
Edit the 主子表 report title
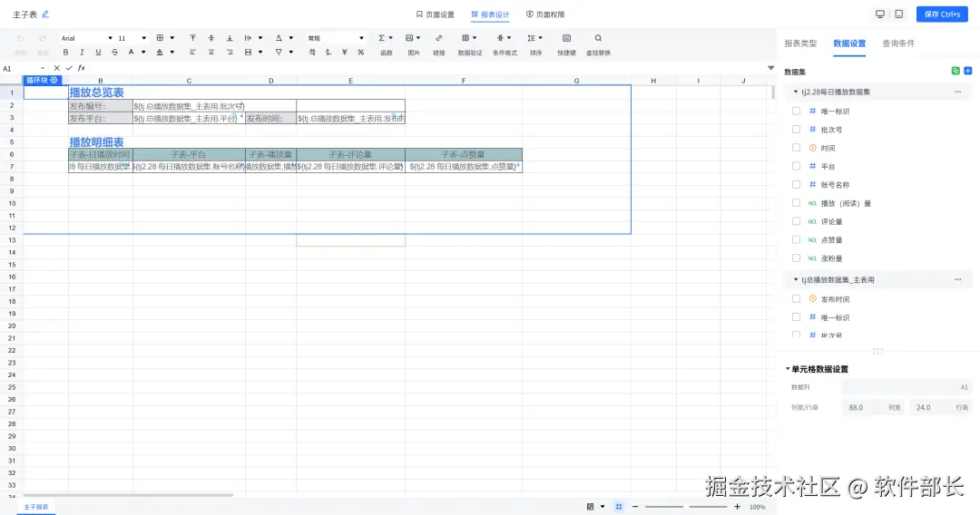[45, 14]
